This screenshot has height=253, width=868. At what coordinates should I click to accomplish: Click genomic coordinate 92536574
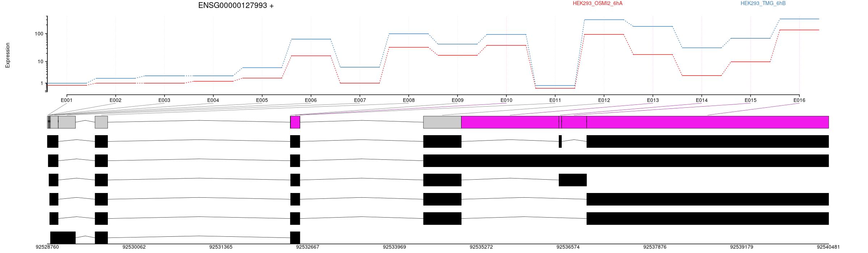(568, 247)
